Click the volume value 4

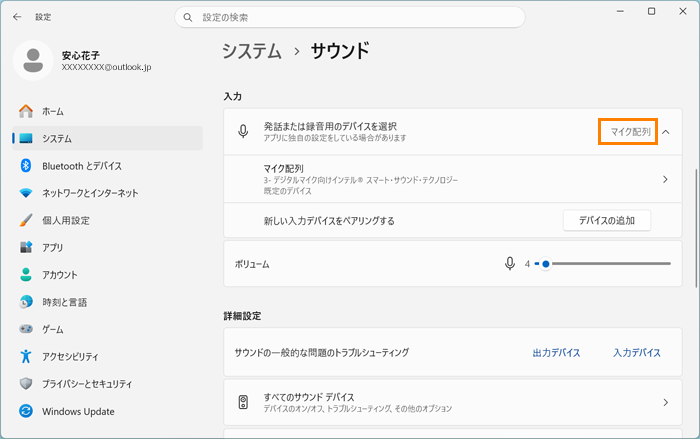pos(527,264)
